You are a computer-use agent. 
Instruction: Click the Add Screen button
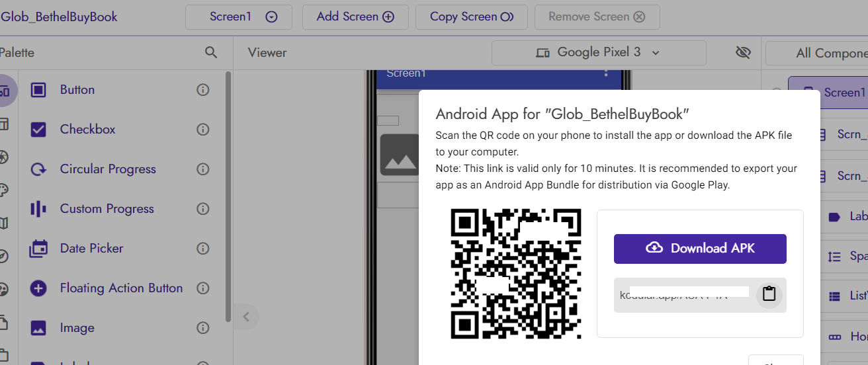(355, 17)
